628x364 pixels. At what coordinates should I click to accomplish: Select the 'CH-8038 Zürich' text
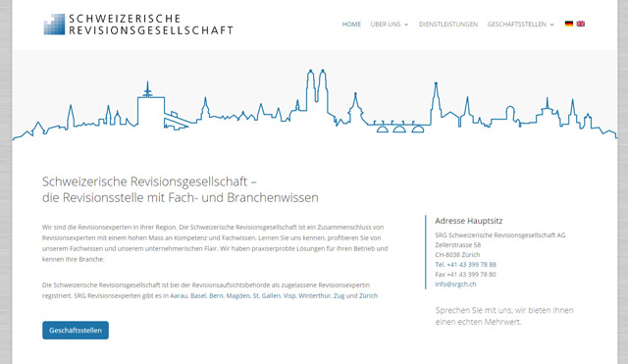click(457, 255)
